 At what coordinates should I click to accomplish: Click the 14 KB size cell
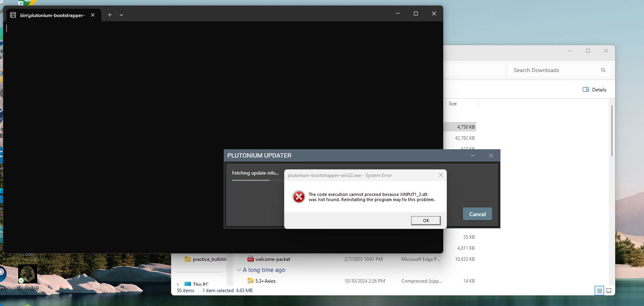469,281
